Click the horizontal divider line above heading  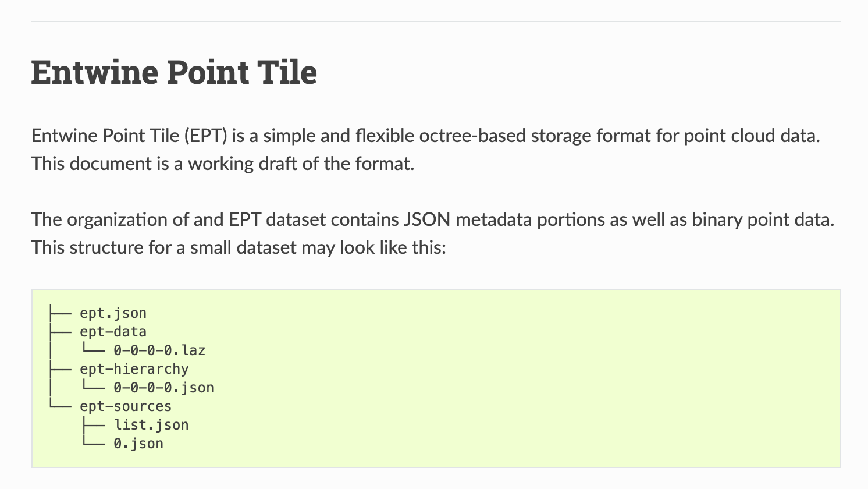point(436,22)
